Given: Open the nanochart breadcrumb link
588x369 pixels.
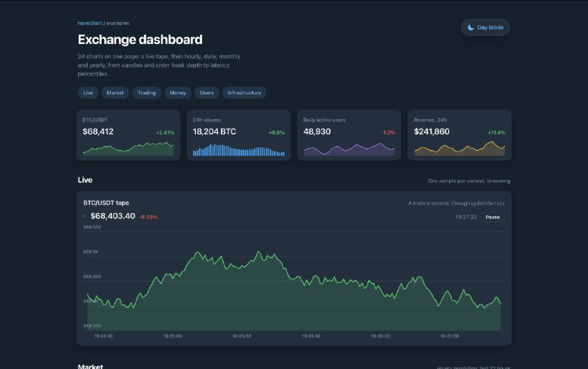Looking at the screenshot, I should click(90, 24).
